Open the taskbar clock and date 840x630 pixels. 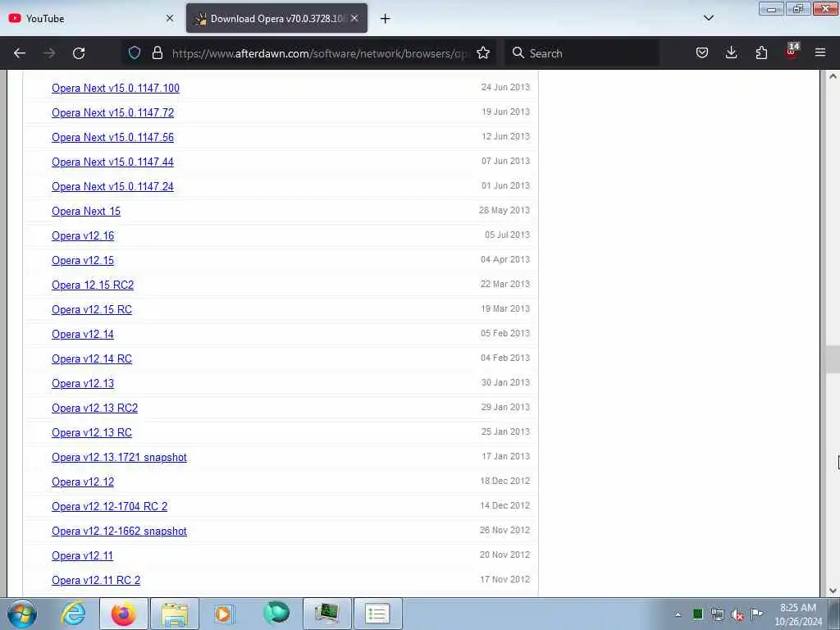798,614
